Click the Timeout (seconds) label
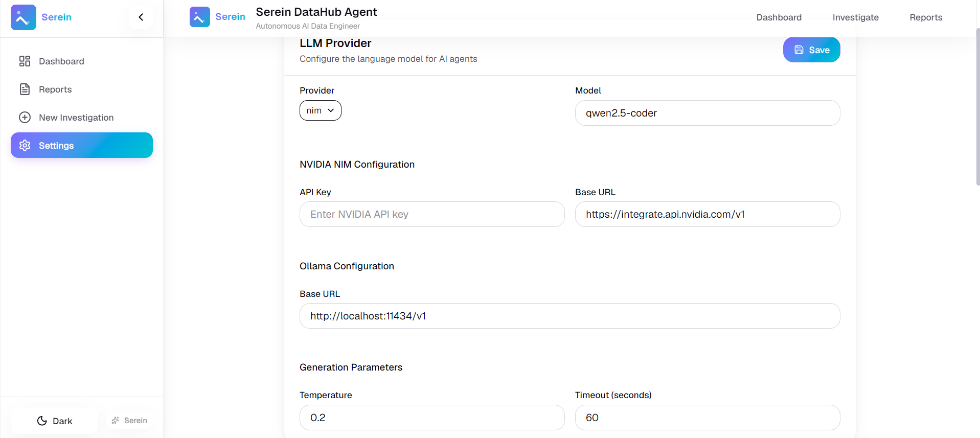Image resolution: width=980 pixels, height=438 pixels. click(613, 395)
